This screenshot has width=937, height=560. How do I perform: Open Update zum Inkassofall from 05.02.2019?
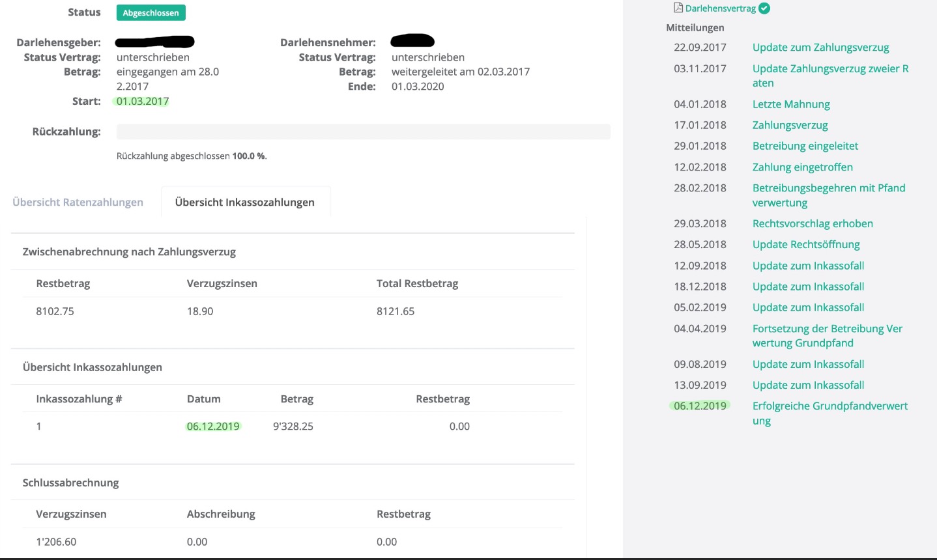808,307
